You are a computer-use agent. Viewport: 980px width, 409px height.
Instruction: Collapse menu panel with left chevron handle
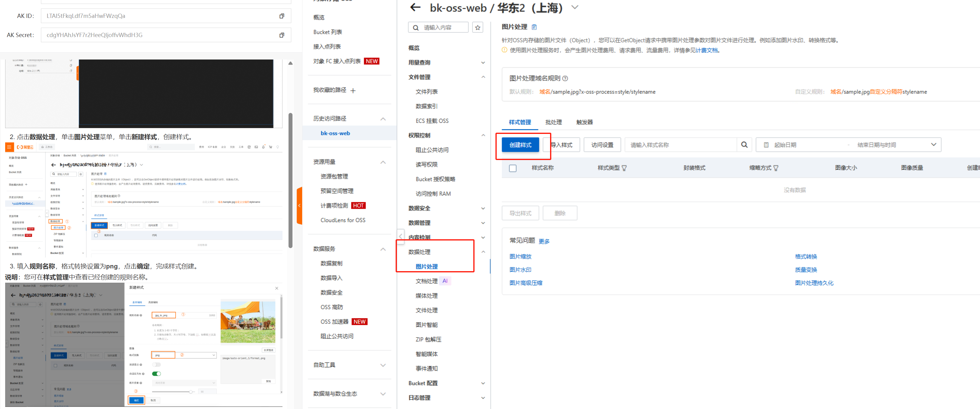pyautogui.click(x=400, y=237)
